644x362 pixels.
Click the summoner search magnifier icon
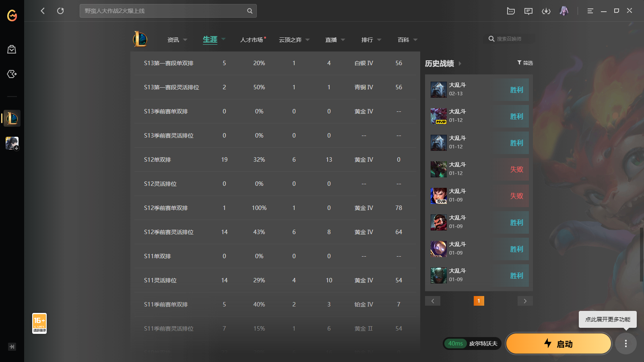click(491, 39)
